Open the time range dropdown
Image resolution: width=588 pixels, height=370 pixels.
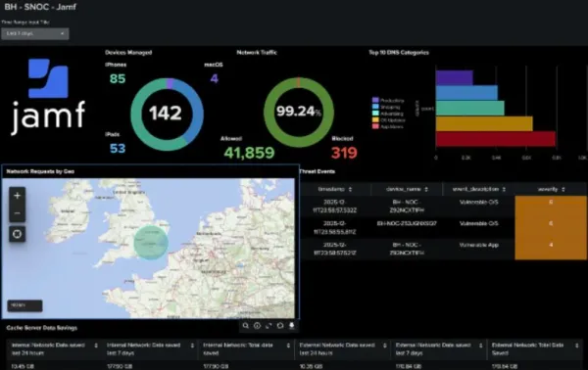pyautogui.click(x=35, y=33)
